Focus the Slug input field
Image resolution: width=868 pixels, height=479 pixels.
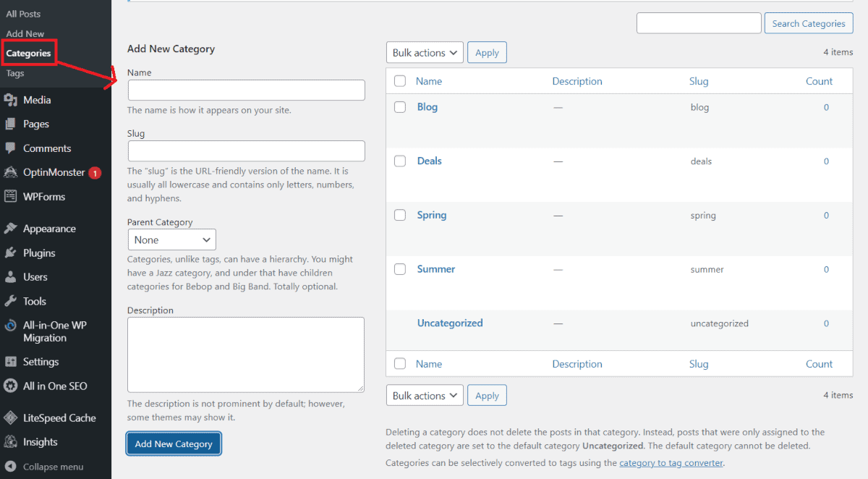point(247,151)
